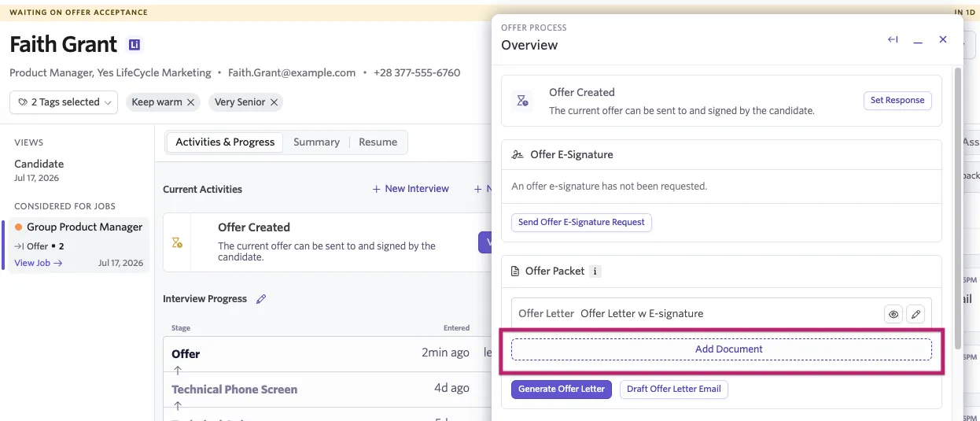Image resolution: width=980 pixels, height=421 pixels.
Task: Click the Offer Packet info icon
Action: click(595, 271)
